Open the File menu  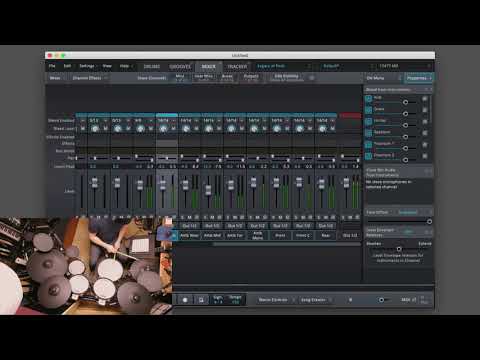pyautogui.click(x=52, y=66)
